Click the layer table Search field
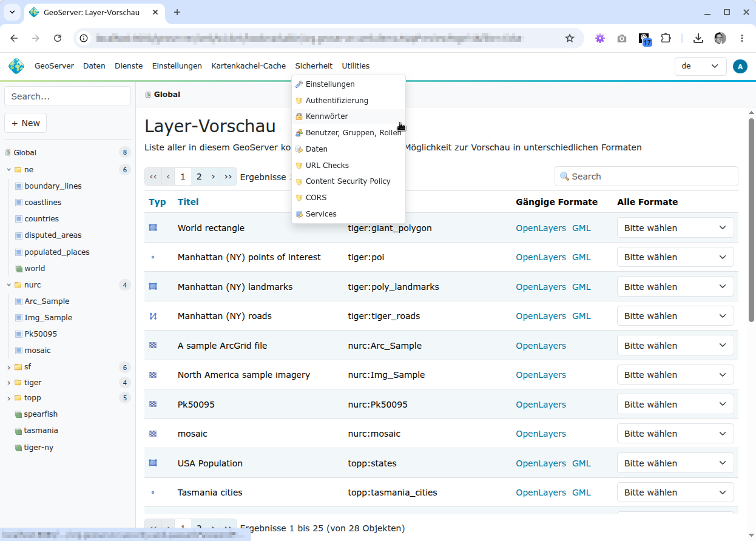Viewport: 756px width, 541px height. point(646,176)
